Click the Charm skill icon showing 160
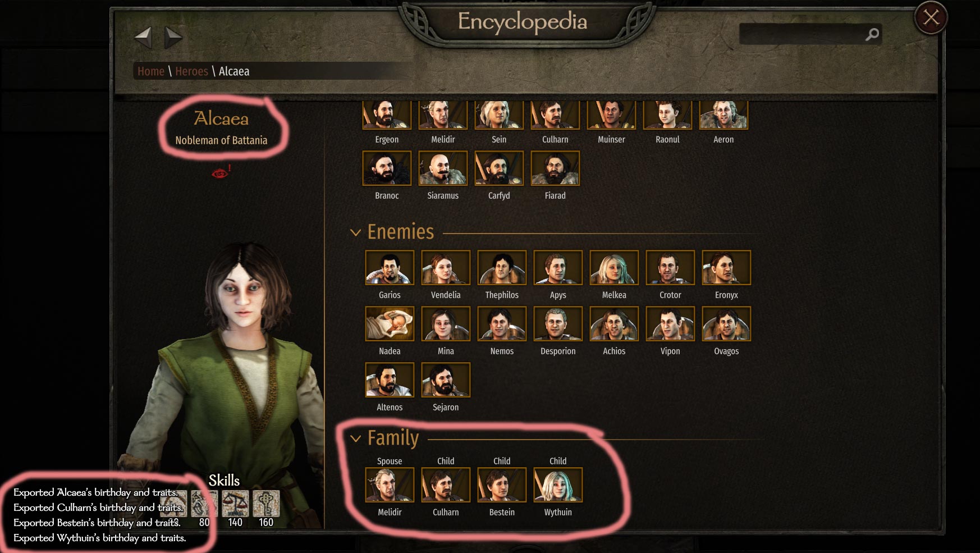This screenshot has height=553, width=980. (x=266, y=504)
